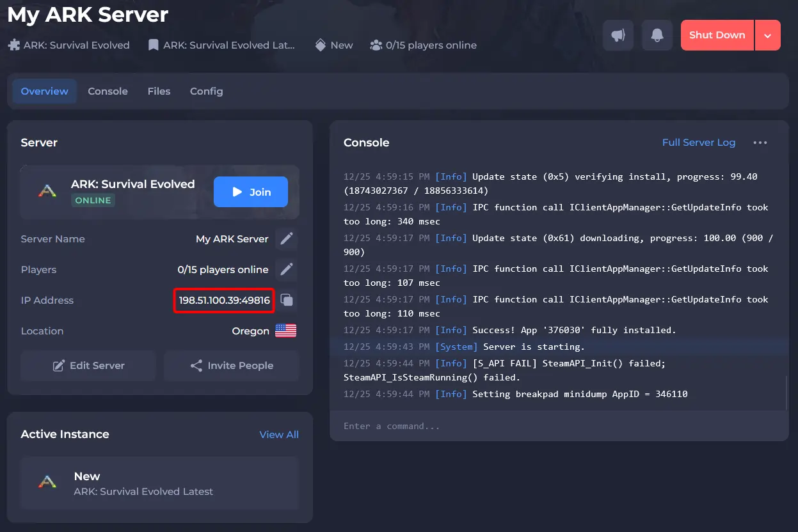The image size is (798, 532).
Task: Click the players group icon in header
Action: click(x=376, y=45)
